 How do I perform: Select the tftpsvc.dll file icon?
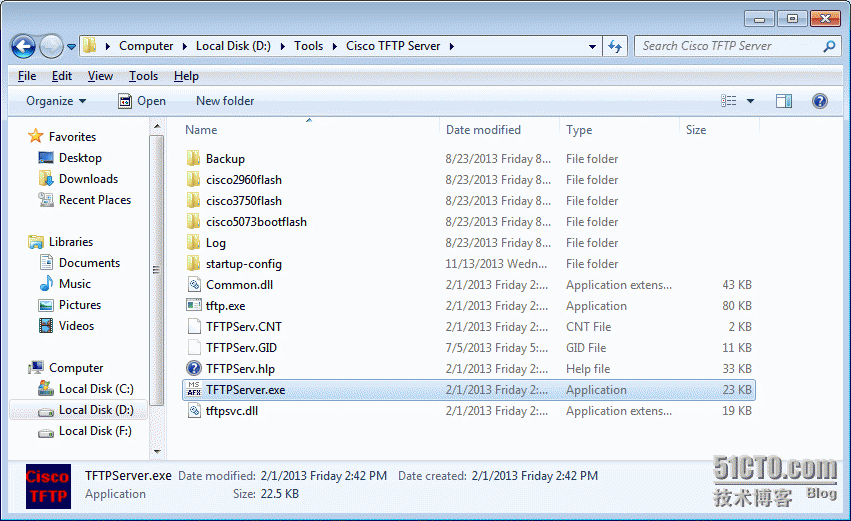[194, 410]
